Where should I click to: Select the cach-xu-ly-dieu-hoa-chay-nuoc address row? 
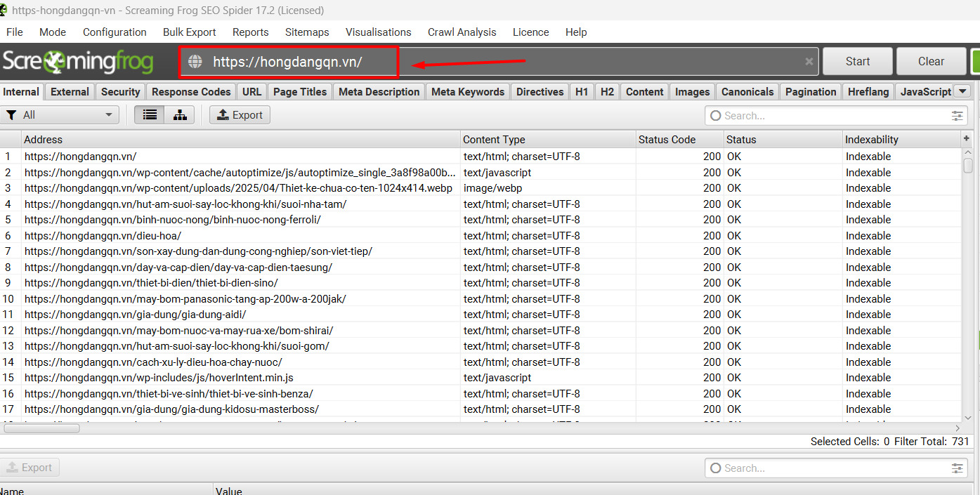click(x=481, y=362)
